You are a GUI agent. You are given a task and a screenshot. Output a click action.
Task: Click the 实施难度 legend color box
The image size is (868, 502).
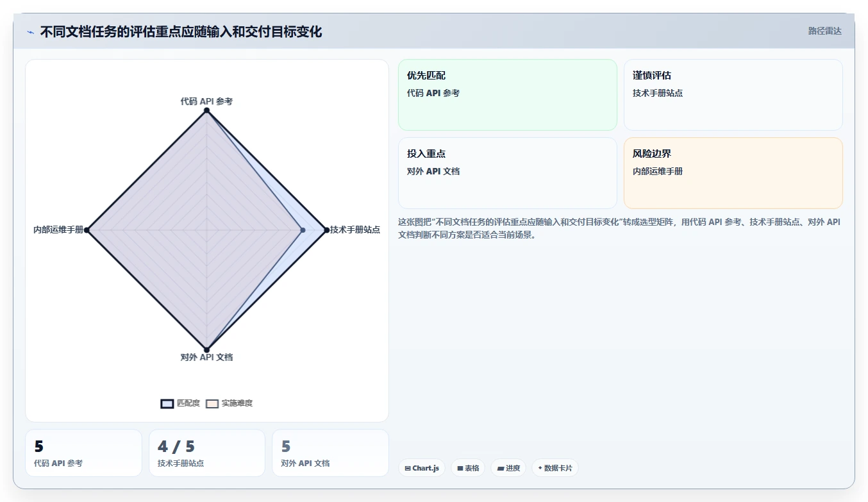(x=212, y=403)
